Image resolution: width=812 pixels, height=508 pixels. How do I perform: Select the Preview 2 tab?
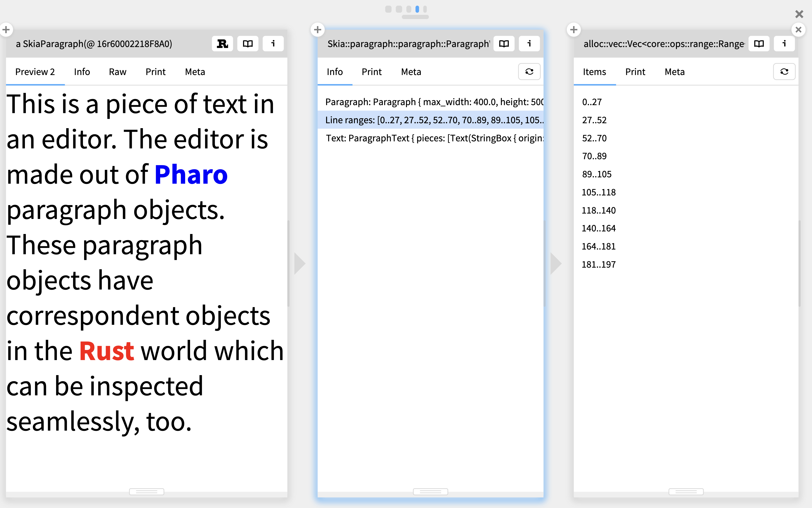[35, 72]
